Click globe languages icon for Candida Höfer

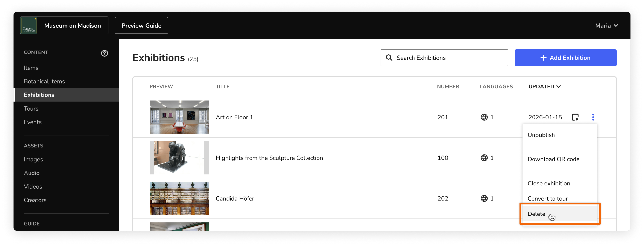(x=484, y=198)
